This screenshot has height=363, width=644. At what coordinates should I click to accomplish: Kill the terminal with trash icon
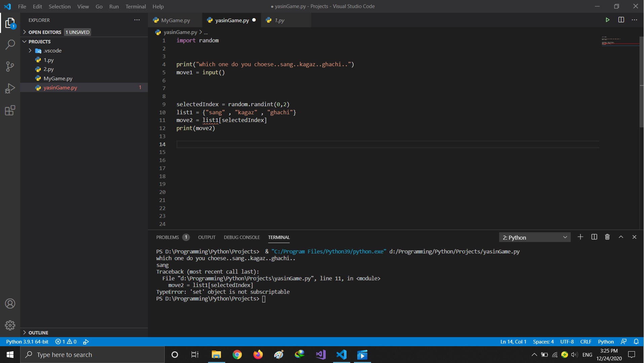(x=607, y=237)
